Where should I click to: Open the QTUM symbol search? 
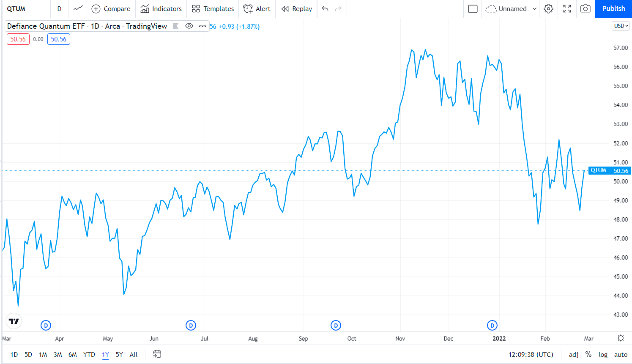point(16,8)
